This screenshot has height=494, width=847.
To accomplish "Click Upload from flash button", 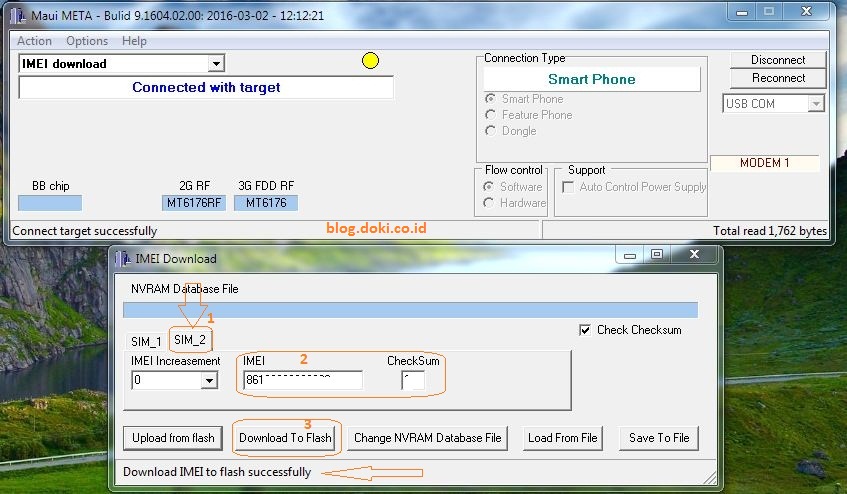I will tap(173, 438).
